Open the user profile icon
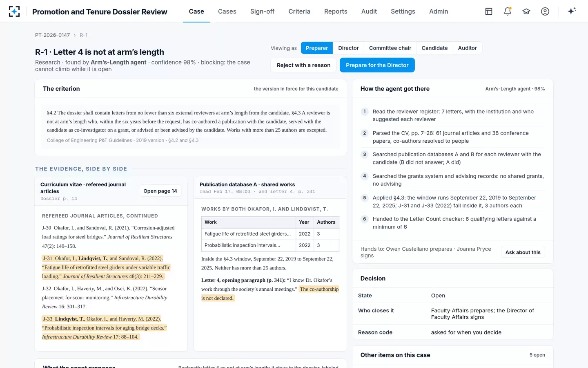The height and width of the screenshot is (368, 588). coord(545,11)
